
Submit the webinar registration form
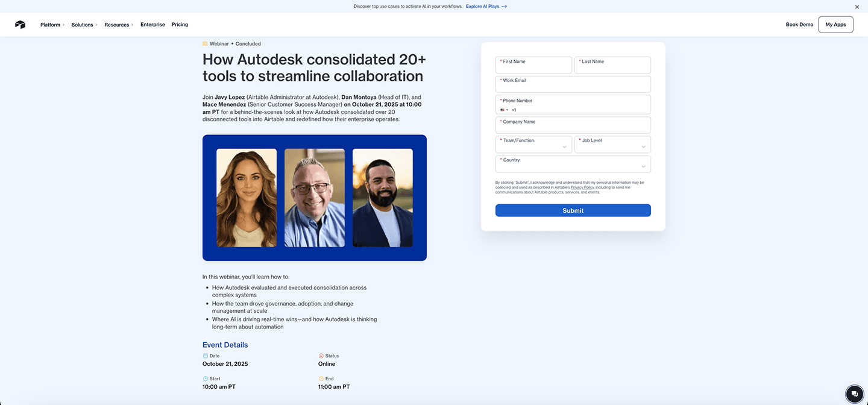tap(573, 210)
